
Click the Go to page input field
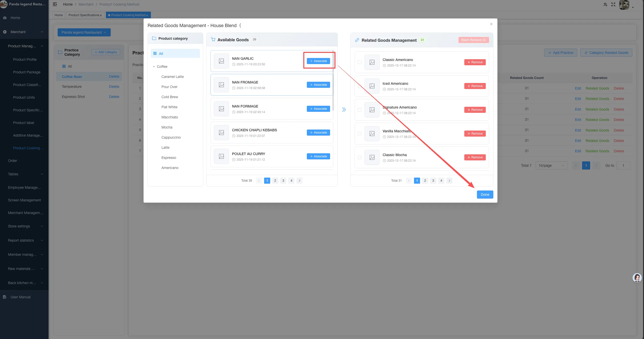click(623, 165)
